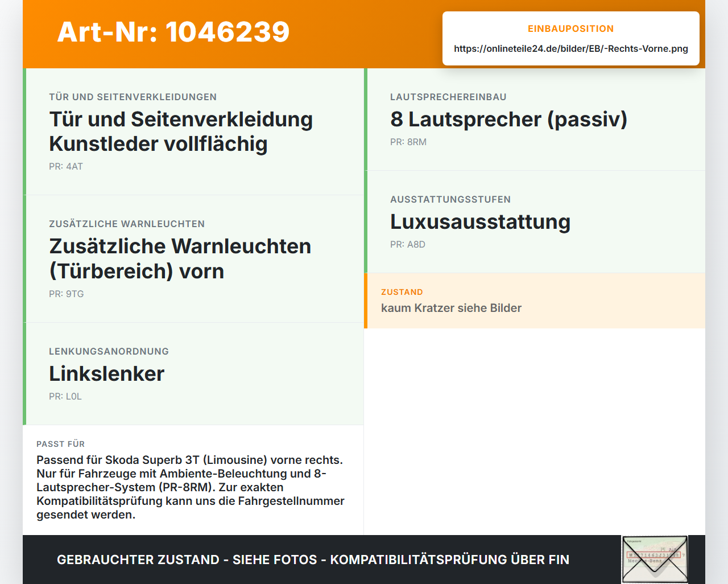The width and height of the screenshot is (728, 584).
Task: Click the PR: A8D code
Action: click(x=408, y=244)
